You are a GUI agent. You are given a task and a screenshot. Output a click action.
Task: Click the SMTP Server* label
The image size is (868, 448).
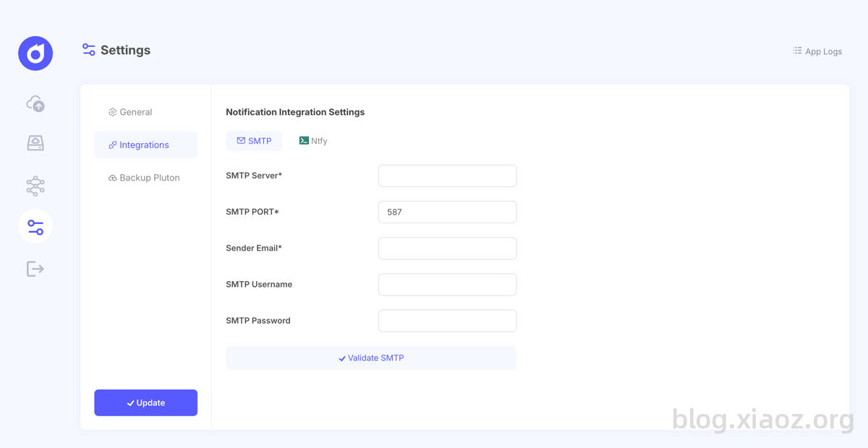[x=254, y=176]
